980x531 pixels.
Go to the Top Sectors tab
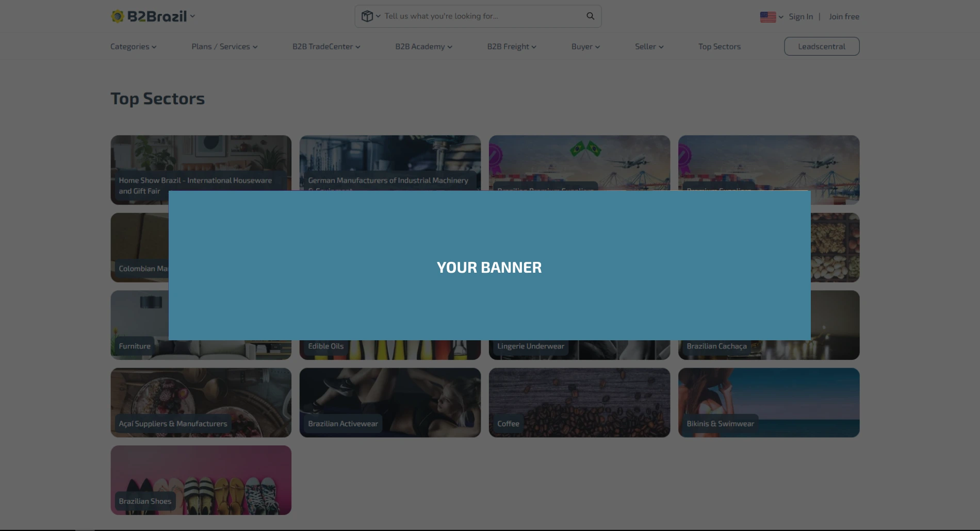click(719, 47)
